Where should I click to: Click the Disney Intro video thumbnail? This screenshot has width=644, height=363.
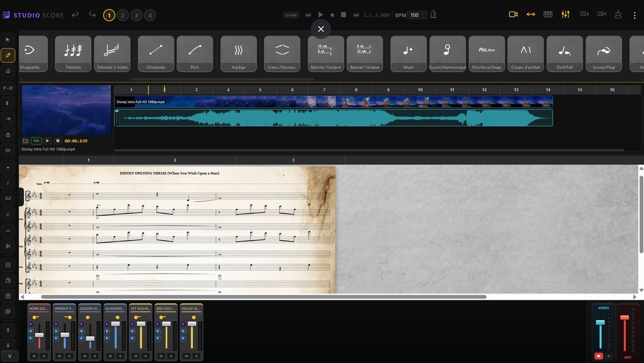(66, 110)
